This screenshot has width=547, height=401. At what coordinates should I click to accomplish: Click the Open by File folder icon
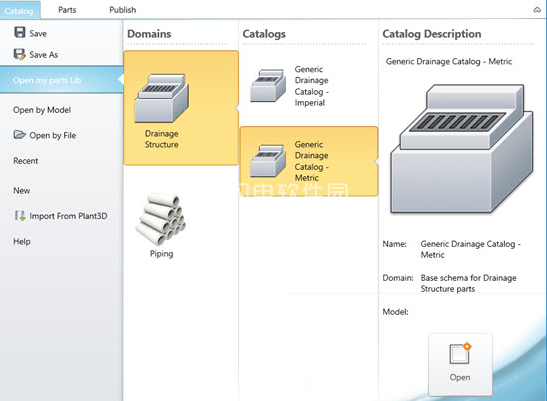[x=20, y=134]
